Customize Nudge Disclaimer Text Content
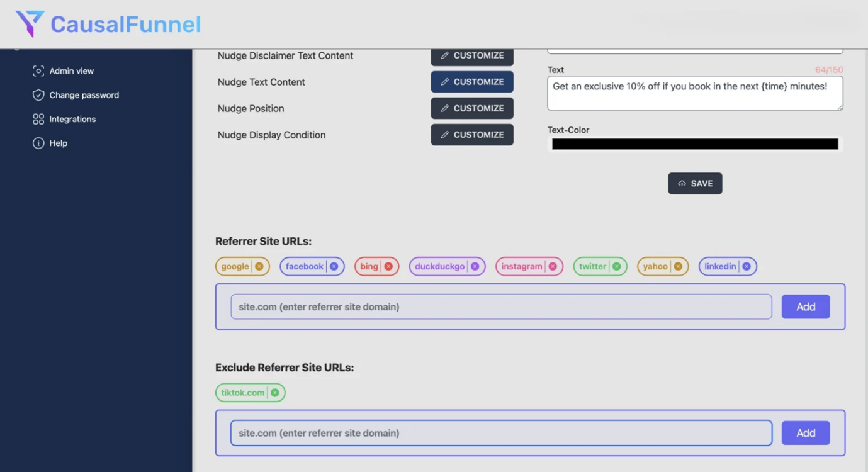 [472, 56]
